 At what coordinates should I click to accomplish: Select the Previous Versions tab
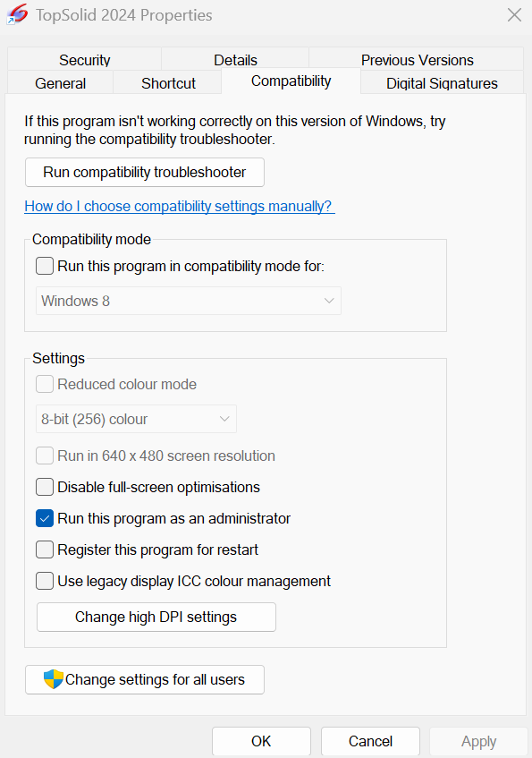click(x=417, y=59)
